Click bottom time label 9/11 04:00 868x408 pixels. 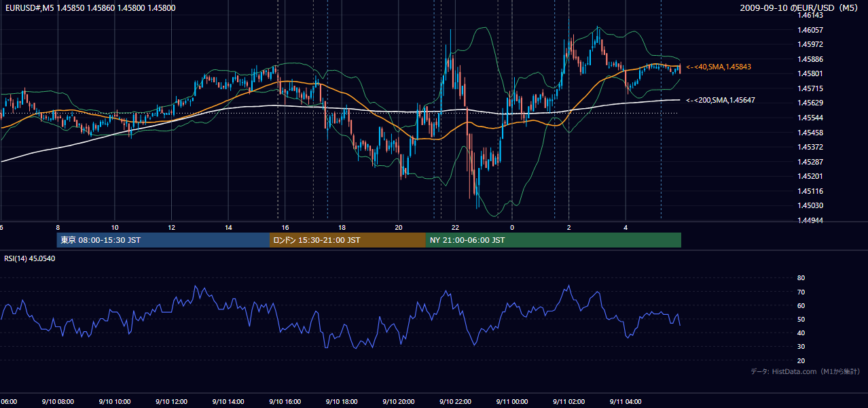coord(626,402)
